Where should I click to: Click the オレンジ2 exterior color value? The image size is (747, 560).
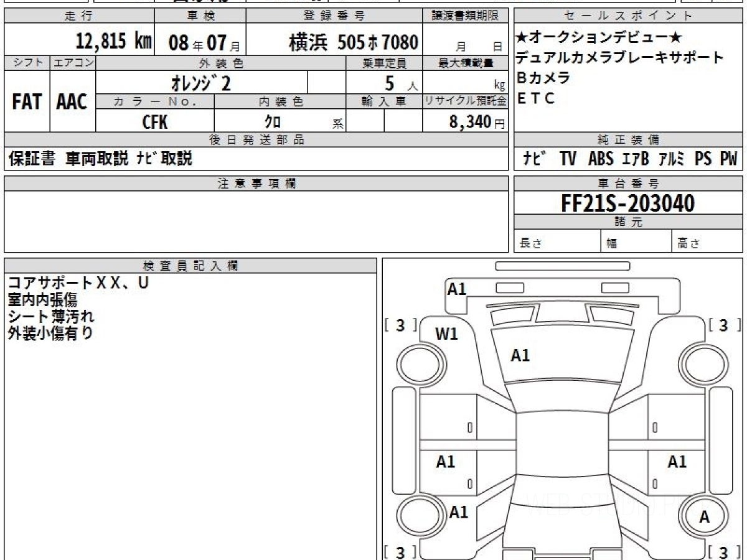click(x=200, y=83)
